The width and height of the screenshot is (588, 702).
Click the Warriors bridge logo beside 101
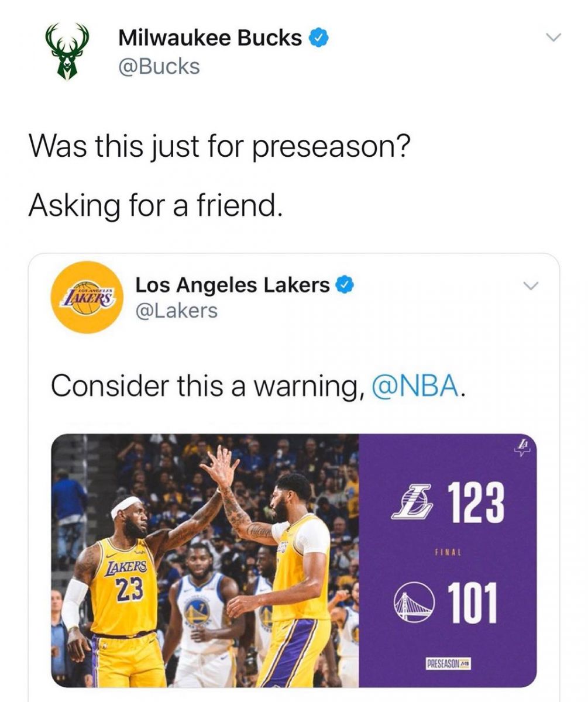point(414,603)
